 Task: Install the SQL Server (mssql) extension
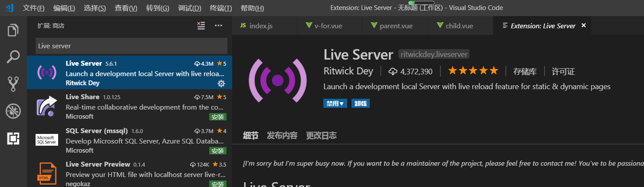coord(218,151)
